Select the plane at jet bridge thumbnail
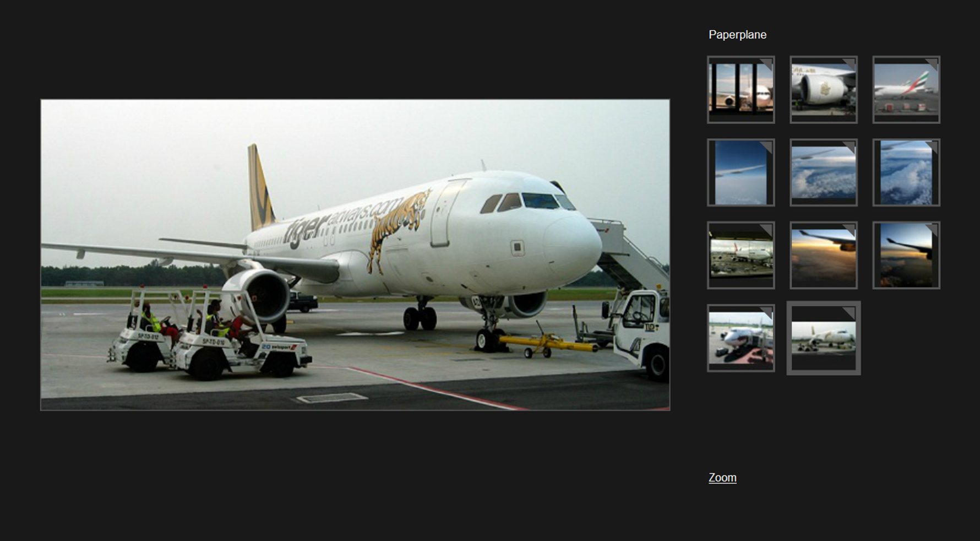The width and height of the screenshot is (980, 541). (x=741, y=338)
